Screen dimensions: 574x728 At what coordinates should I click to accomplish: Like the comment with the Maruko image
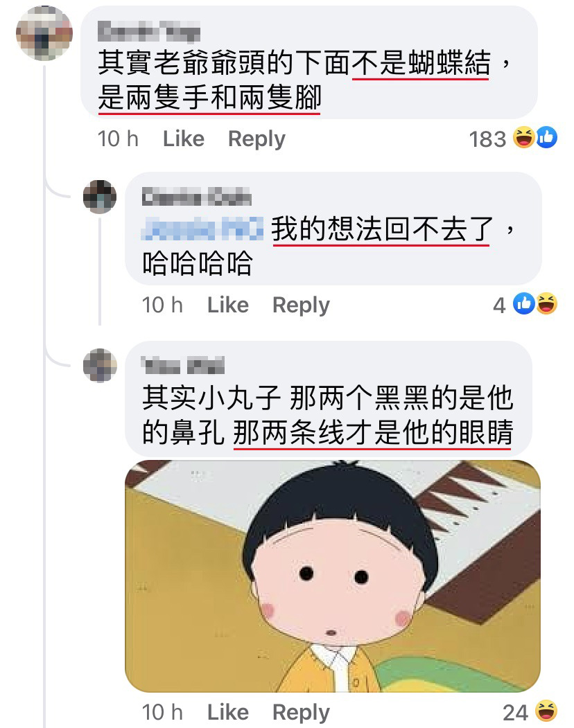[x=228, y=712]
